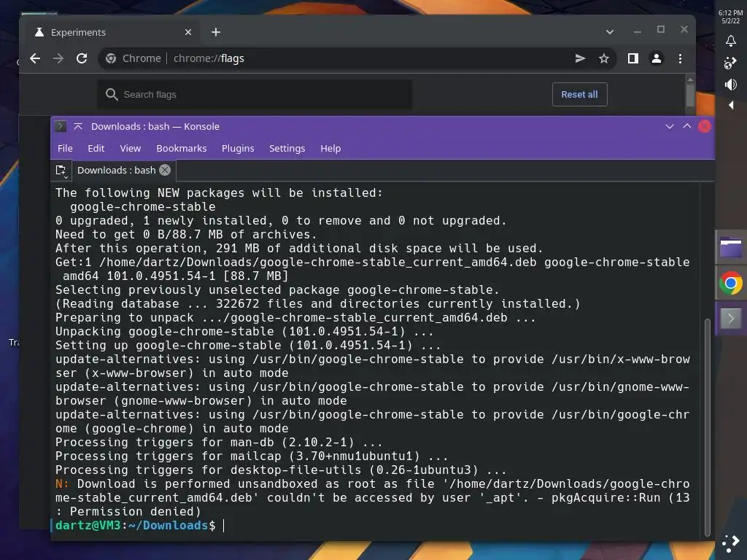
Task: Go back in Chrome browser
Action: click(x=35, y=58)
